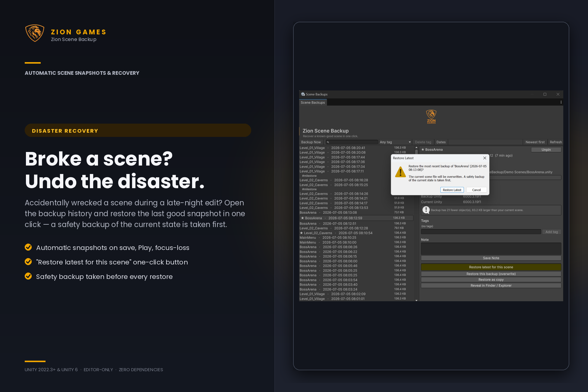The width and height of the screenshot is (588, 392).
Task: Select BossArena backup from 08:13:08
Action: 356,213
